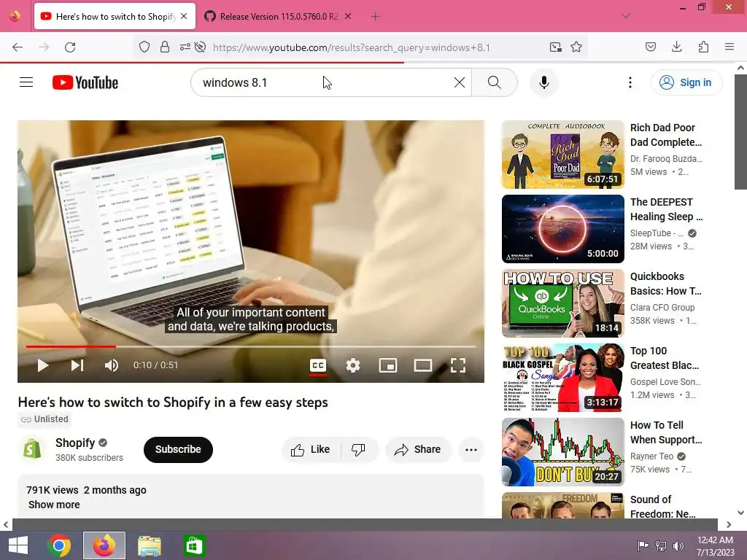Open system volume in tray

(678, 545)
